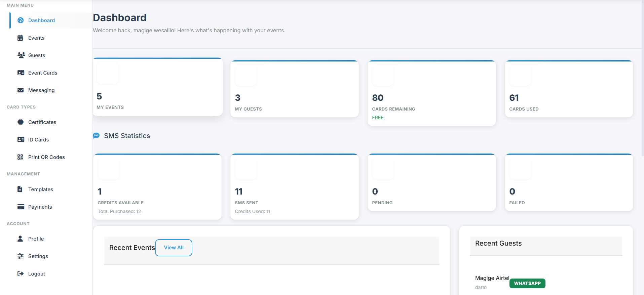Viewport: 644px width, 295px height.
Task: Select the Cards Remaining stat card
Action: 432,93
